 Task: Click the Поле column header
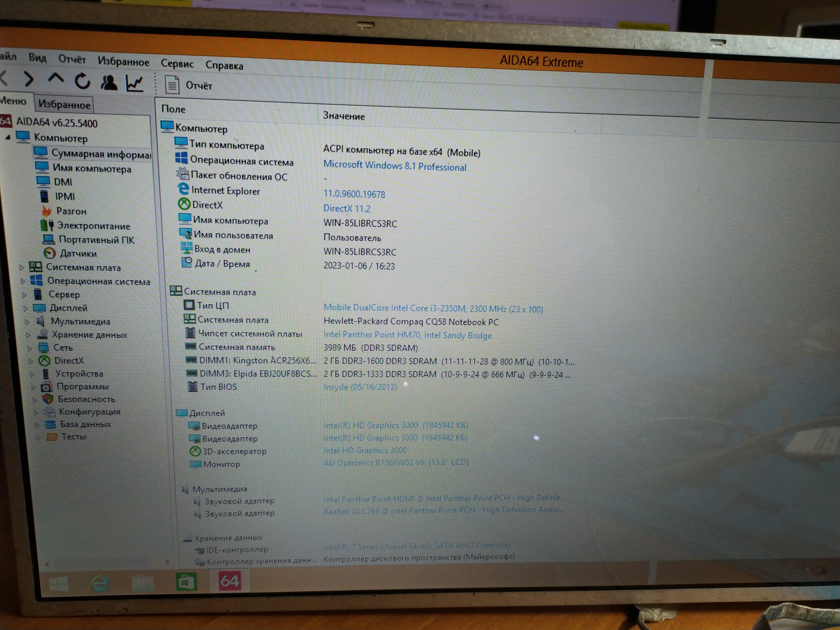[174, 109]
